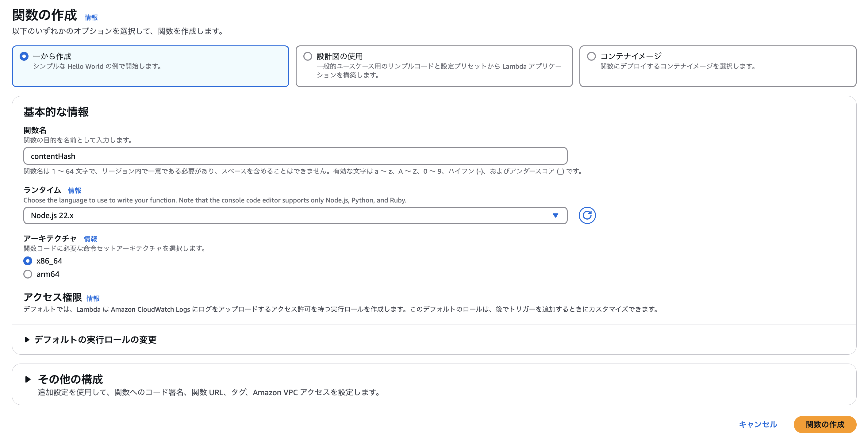
Task: Click the disclosure triangle beside その他の構成
Action: click(28, 379)
